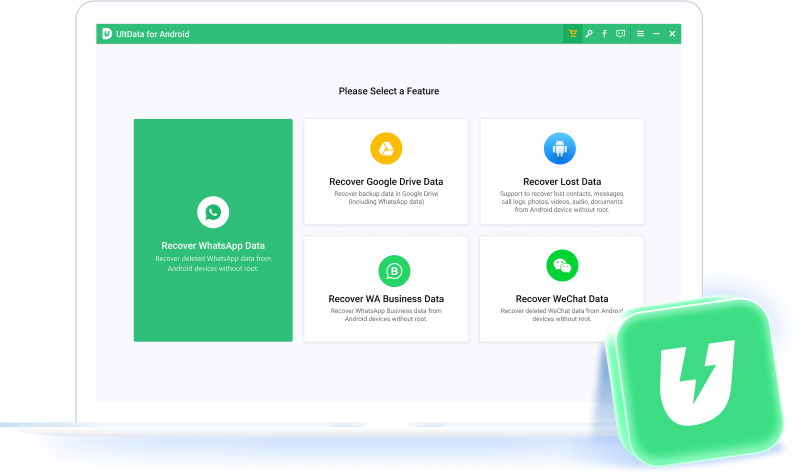Click the shopping cart icon in title bar
The width and height of the screenshot is (812, 476).
[572, 34]
